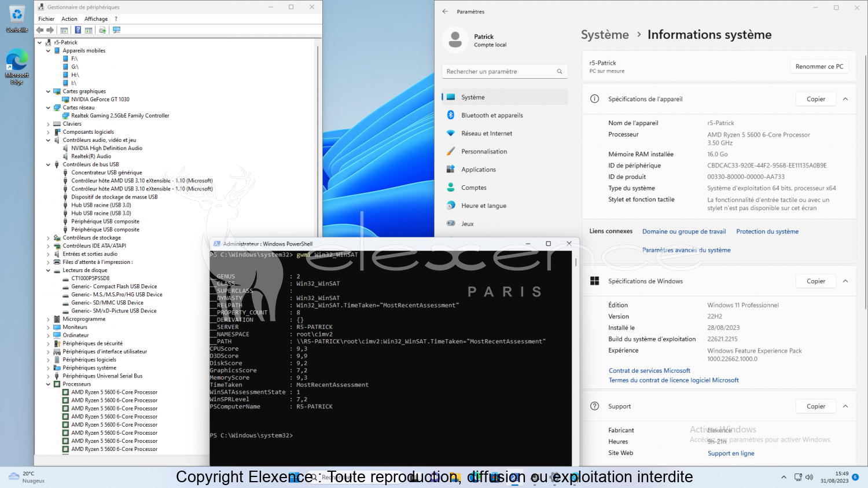Viewport: 868px width, 488px height.
Task: Collapse the Appareils mobiles tree node
Action: (x=48, y=51)
